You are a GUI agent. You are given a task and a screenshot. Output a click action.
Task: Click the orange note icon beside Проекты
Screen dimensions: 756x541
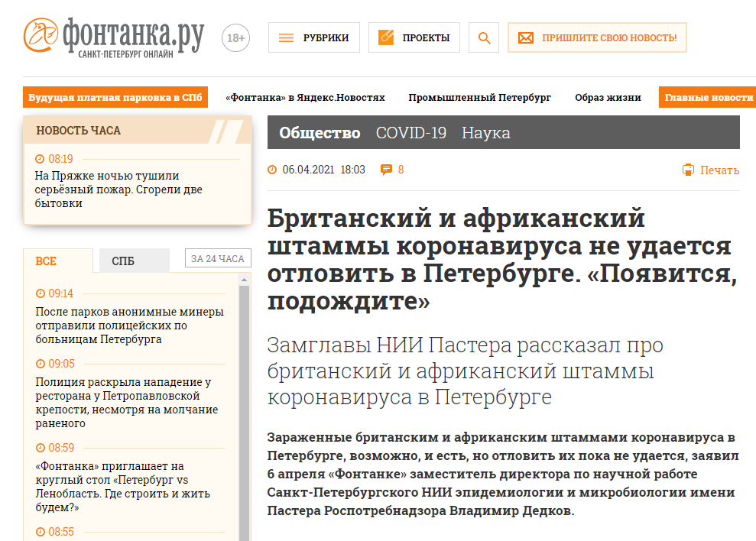click(386, 37)
